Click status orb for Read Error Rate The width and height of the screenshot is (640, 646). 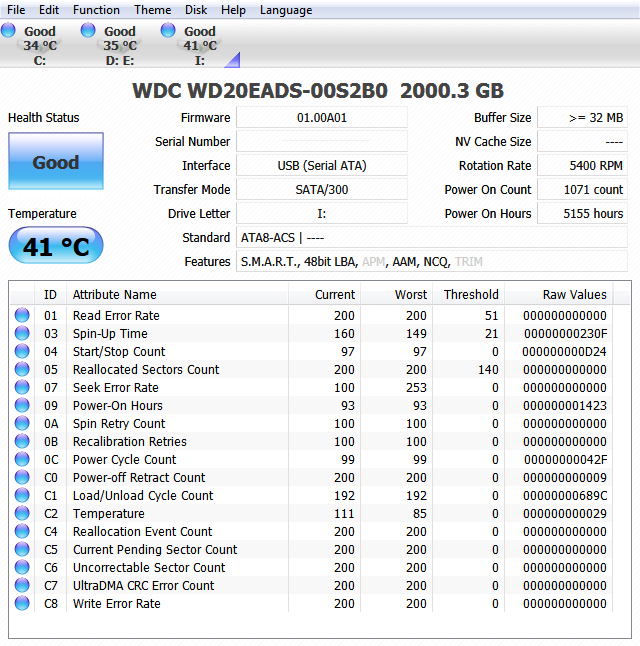(22, 315)
